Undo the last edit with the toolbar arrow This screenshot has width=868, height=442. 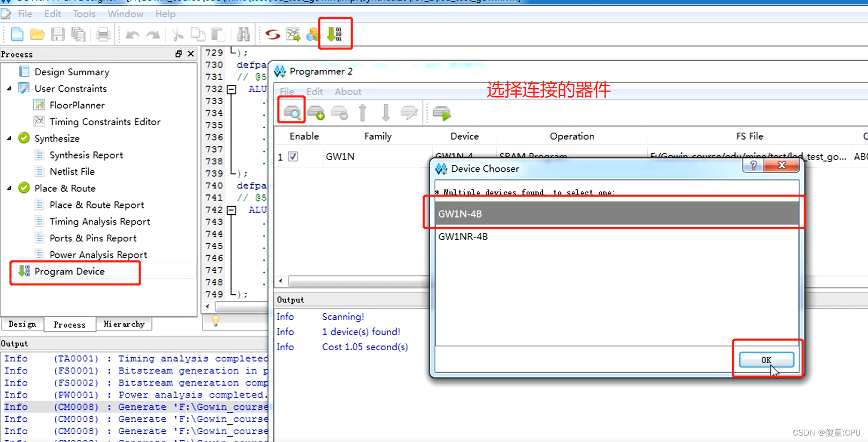pos(132,35)
